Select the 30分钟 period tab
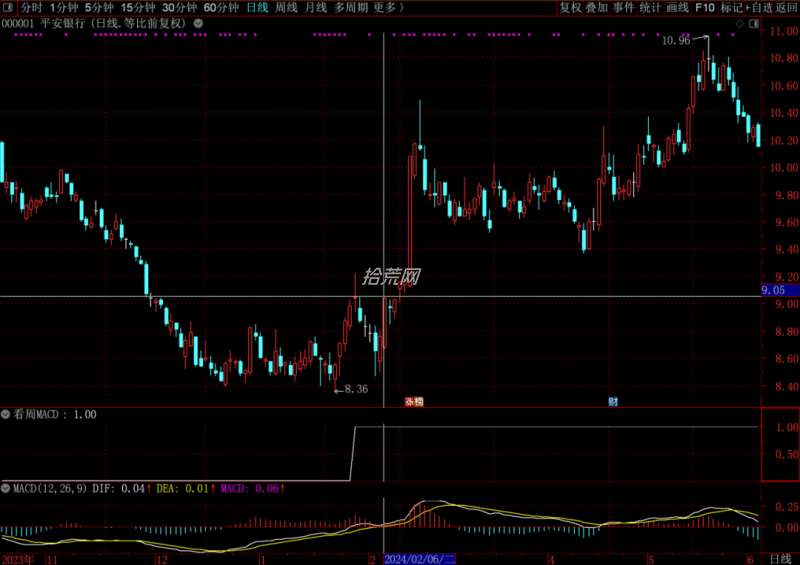 (180, 8)
